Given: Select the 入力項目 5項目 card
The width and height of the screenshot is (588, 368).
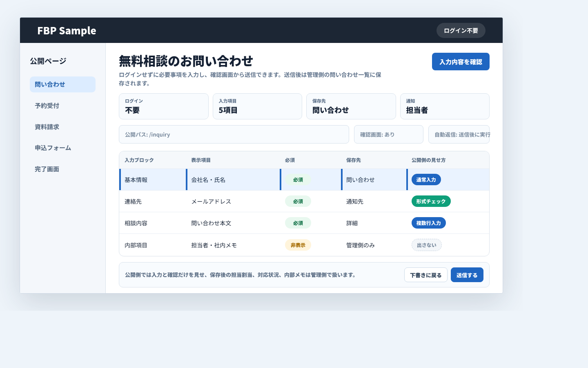Looking at the screenshot, I should (x=257, y=106).
